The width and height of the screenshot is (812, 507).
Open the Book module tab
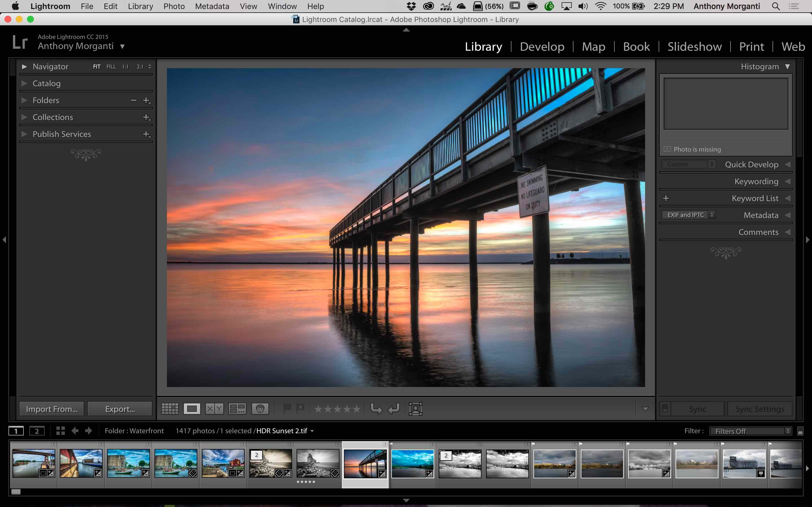636,46
